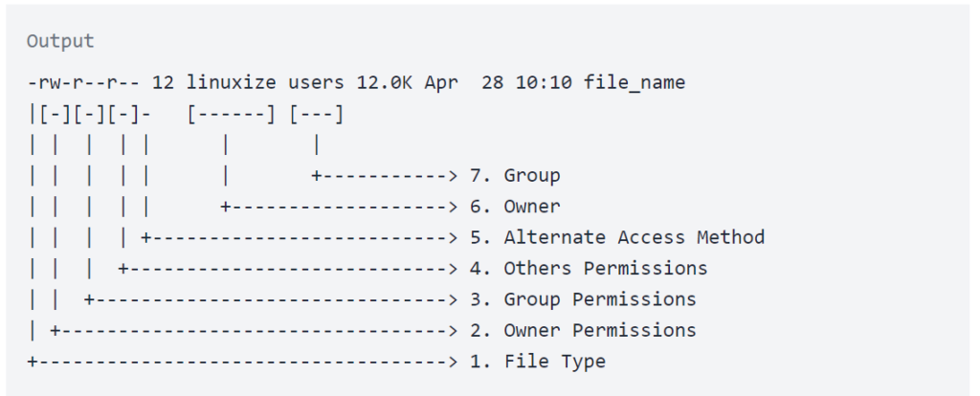Click the "[------]" bracket under linuxize
980x396 pixels.
click(231, 115)
